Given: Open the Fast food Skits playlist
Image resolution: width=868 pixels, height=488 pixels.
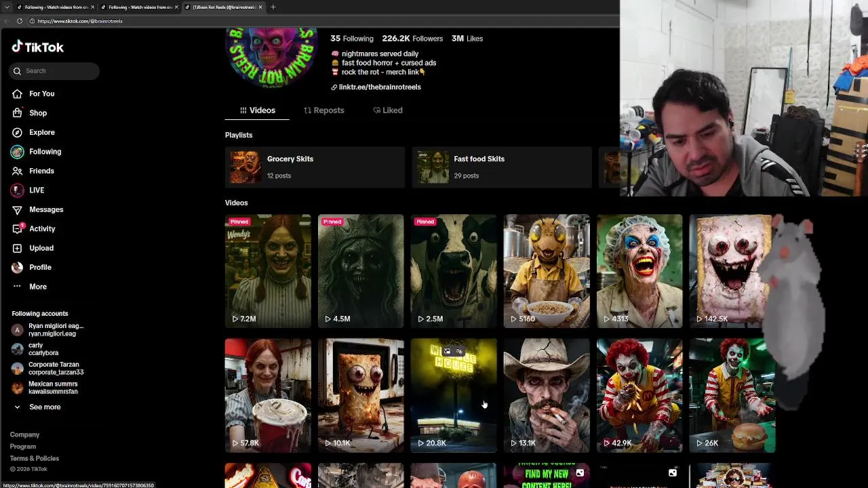Looking at the screenshot, I should point(502,167).
